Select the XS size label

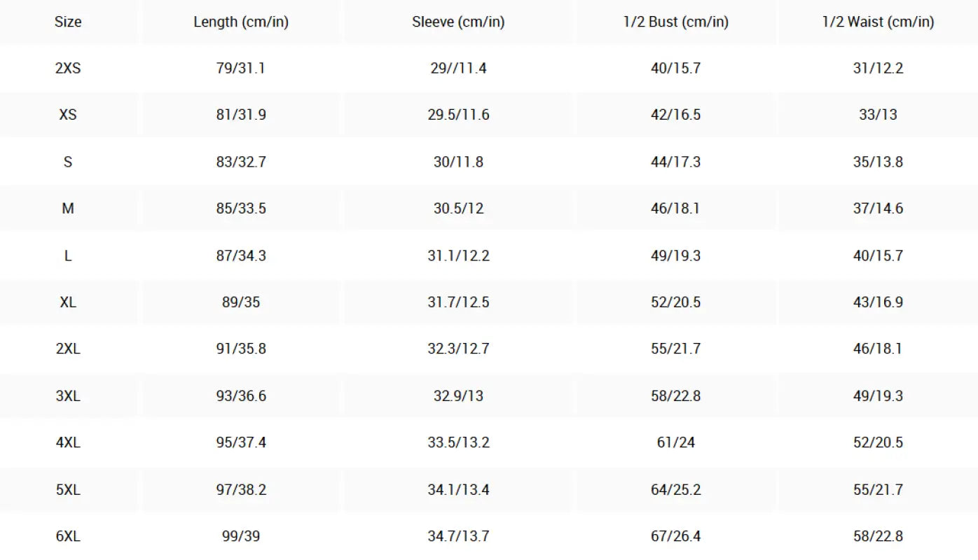point(68,115)
